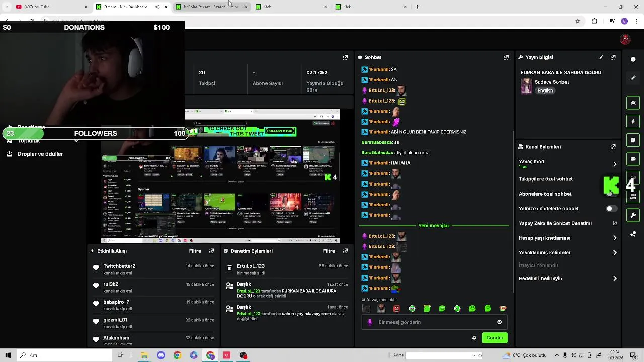Click ErtuLoL_123 in moderation actions list
Image resolution: width=644 pixels, height=362 pixels.
tap(251, 266)
